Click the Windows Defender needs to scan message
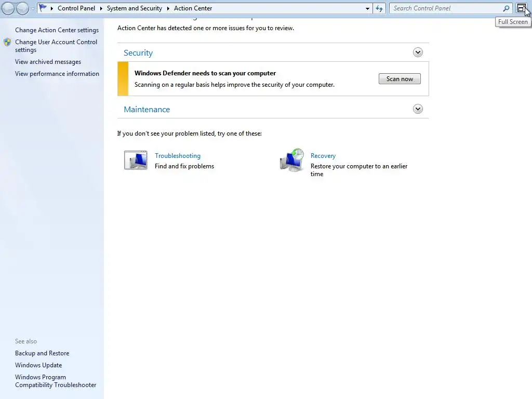Screen dimensions: 532x399 (205, 73)
